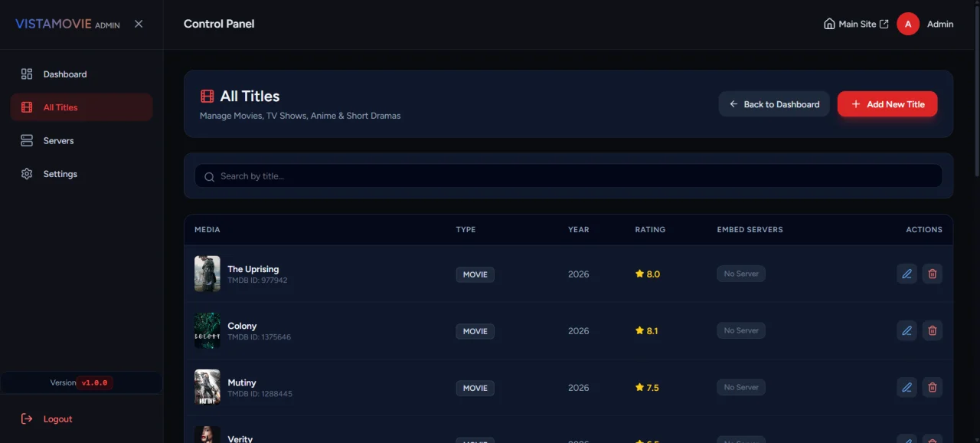Close the sidebar with the X icon
Viewport: 980px width, 443px height.
point(139,24)
